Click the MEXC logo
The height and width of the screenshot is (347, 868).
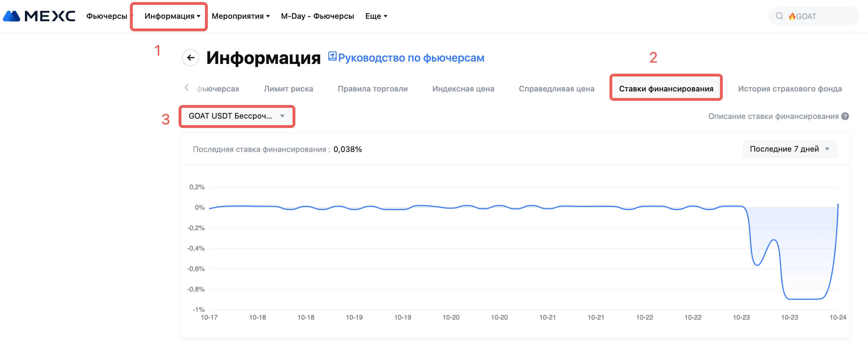[39, 16]
